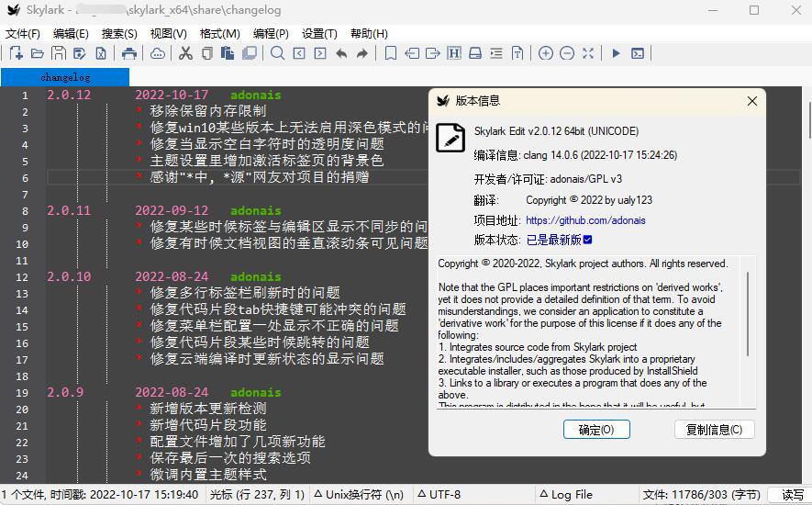Find previous match with left arrow box
The image size is (812, 505).
(x=299, y=53)
